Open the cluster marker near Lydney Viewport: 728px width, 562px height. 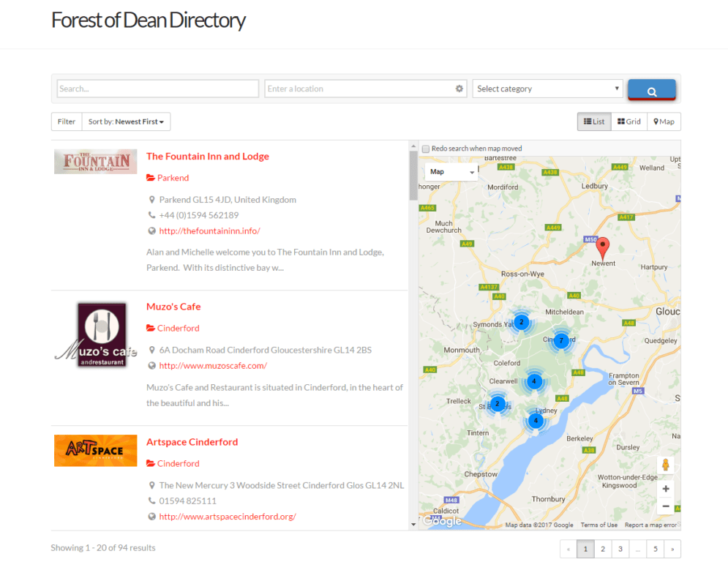(x=536, y=421)
